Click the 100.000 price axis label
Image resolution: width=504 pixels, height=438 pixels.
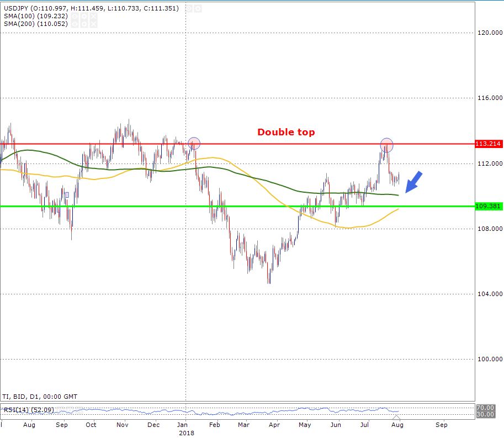pos(490,359)
